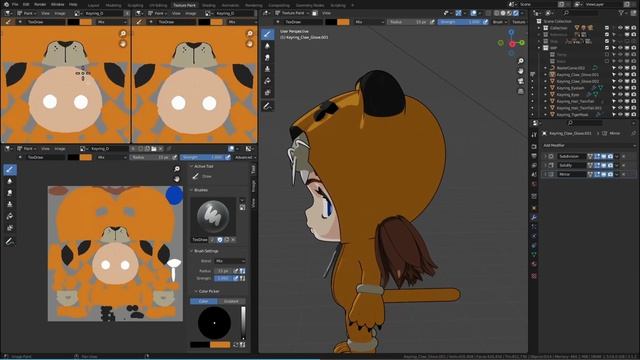Screen dimensions: 640x360
Task: Open the File menu
Action: pyautogui.click(x=15, y=4)
